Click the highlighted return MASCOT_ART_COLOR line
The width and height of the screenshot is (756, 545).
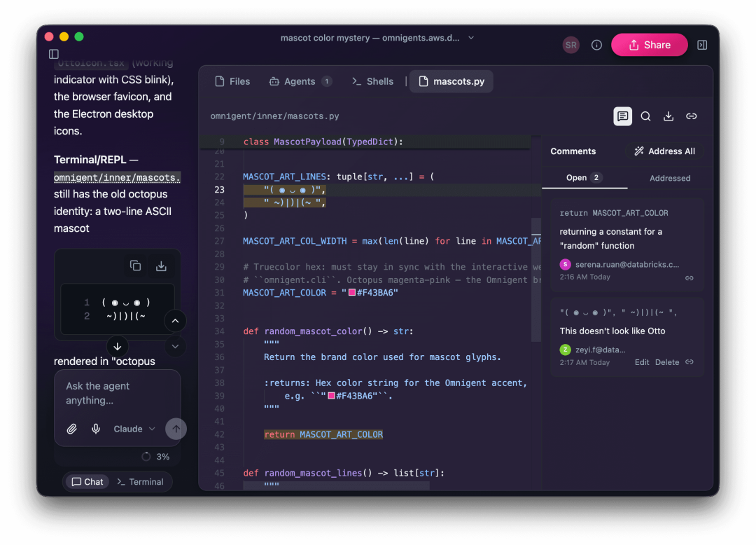pyautogui.click(x=323, y=434)
